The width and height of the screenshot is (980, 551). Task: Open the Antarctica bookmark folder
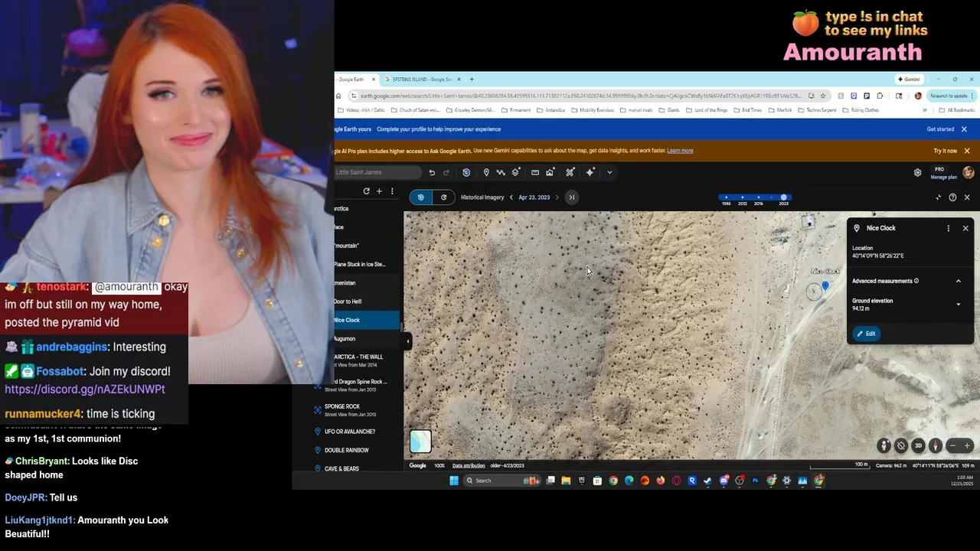(550, 110)
